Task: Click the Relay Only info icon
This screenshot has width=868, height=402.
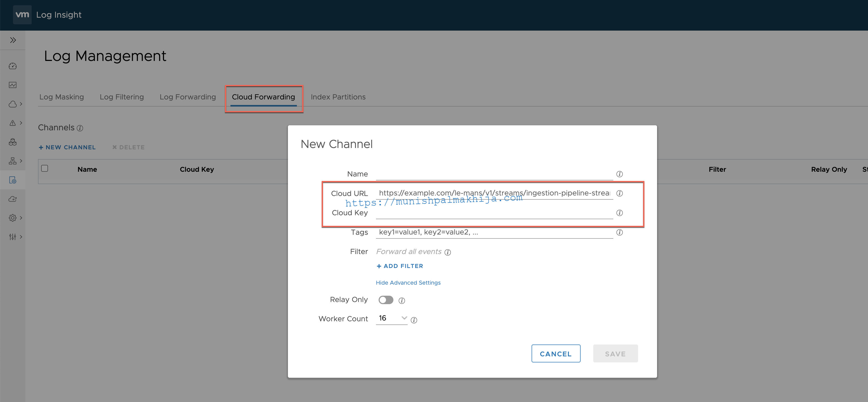Action: click(402, 300)
